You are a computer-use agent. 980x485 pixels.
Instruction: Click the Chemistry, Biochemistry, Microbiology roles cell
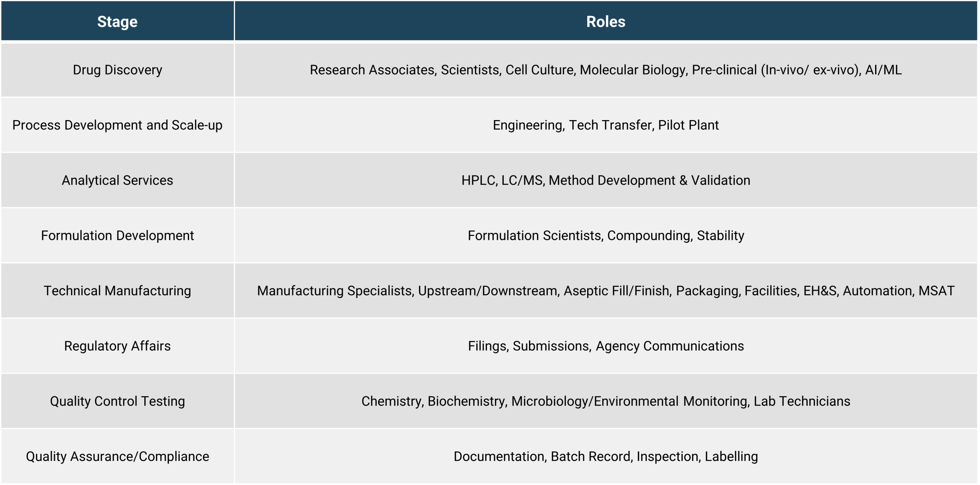coord(606,401)
